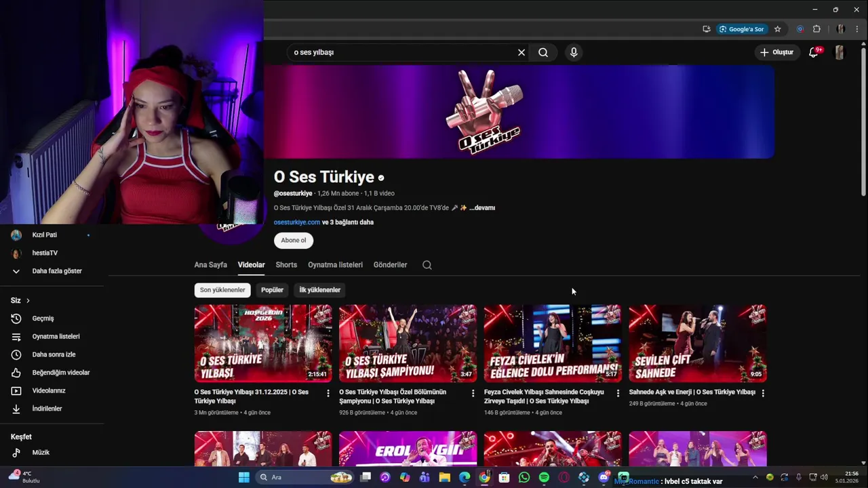Switch to the Shorts tab
868x488 pixels.
click(286, 265)
